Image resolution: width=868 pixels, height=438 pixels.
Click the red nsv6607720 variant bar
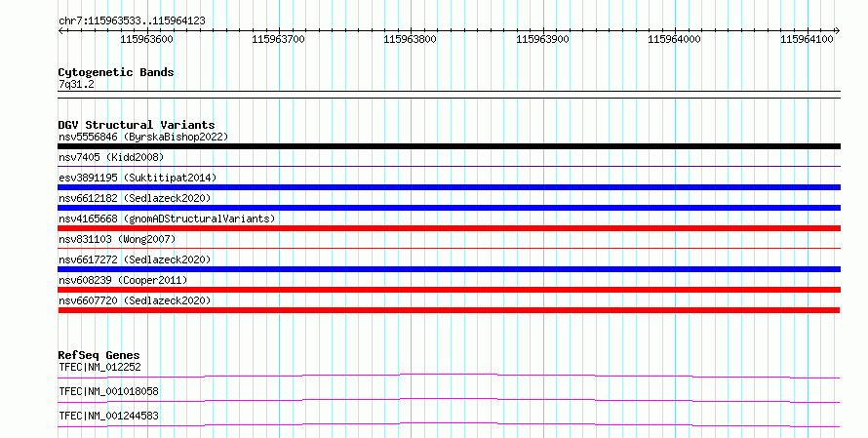(x=449, y=310)
